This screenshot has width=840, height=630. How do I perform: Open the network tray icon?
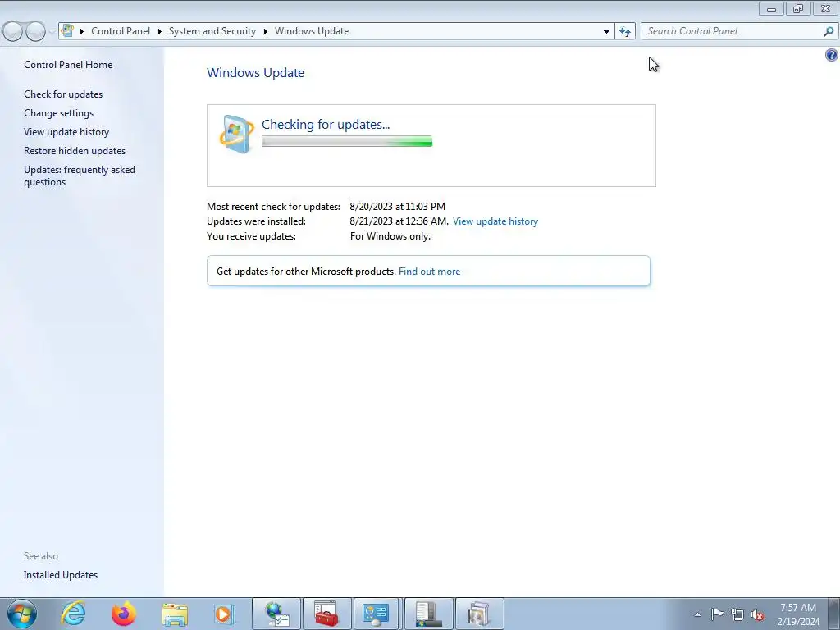(737, 614)
